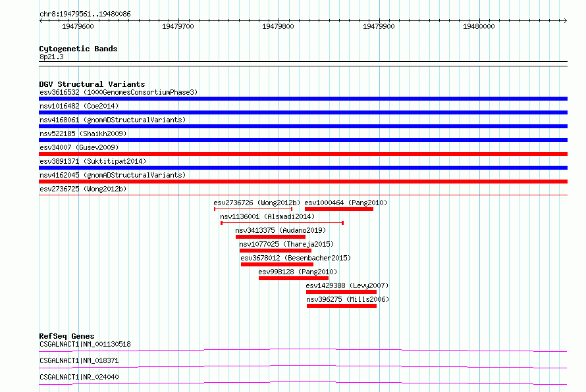Screen dimensions: 586x392
Task: Click the red bar under esv3678012
Action: point(277,264)
